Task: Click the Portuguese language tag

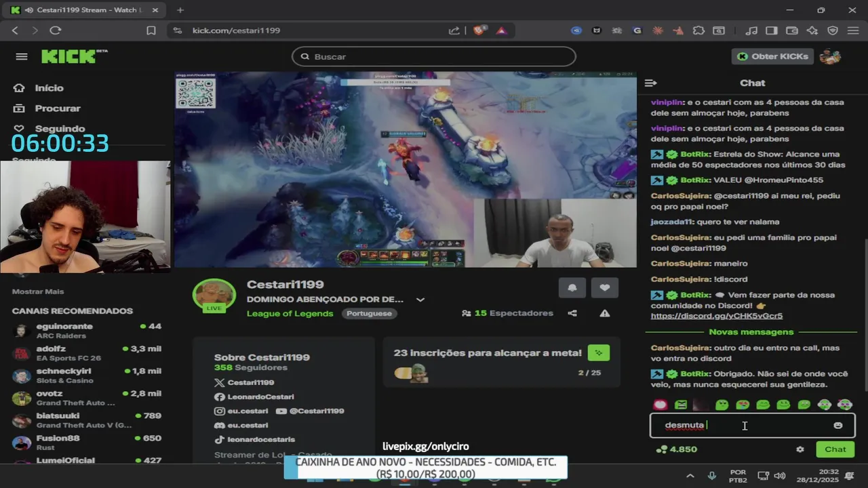Action: tap(369, 313)
